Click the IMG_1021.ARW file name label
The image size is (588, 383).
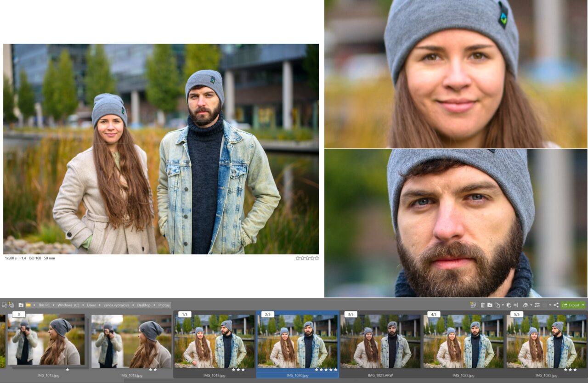point(381,375)
